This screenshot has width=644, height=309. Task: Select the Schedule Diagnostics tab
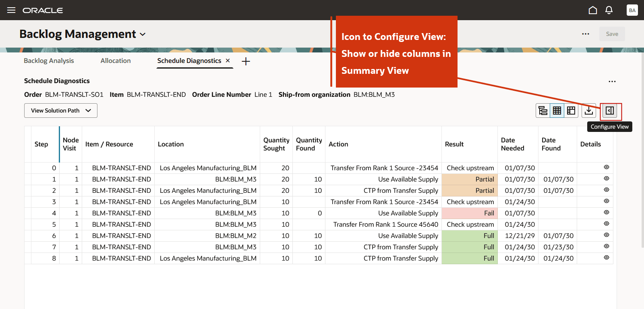tap(189, 61)
